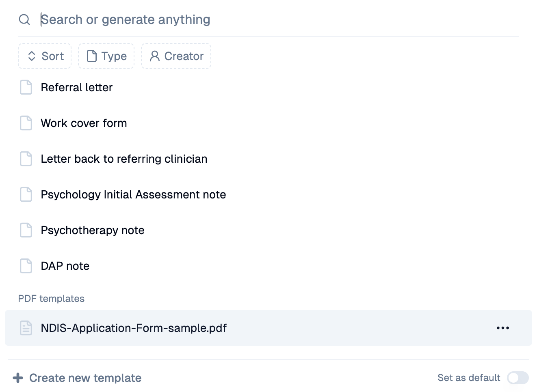Image resolution: width=537 pixels, height=392 pixels.
Task: Open the Type filter dropdown
Action: pos(106,56)
